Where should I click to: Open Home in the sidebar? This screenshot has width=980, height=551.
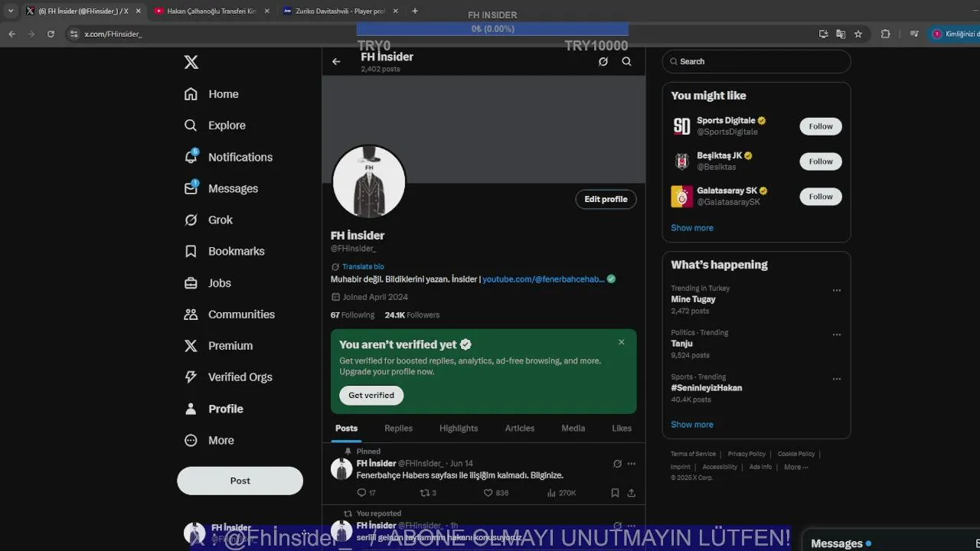point(211,94)
